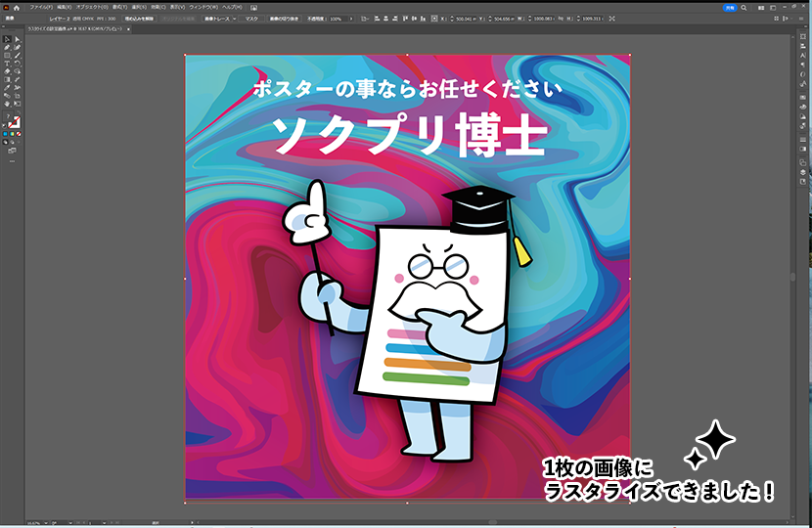The width and height of the screenshot is (812, 528).
Task: Select the Selection tool arrow
Action: [7, 39]
